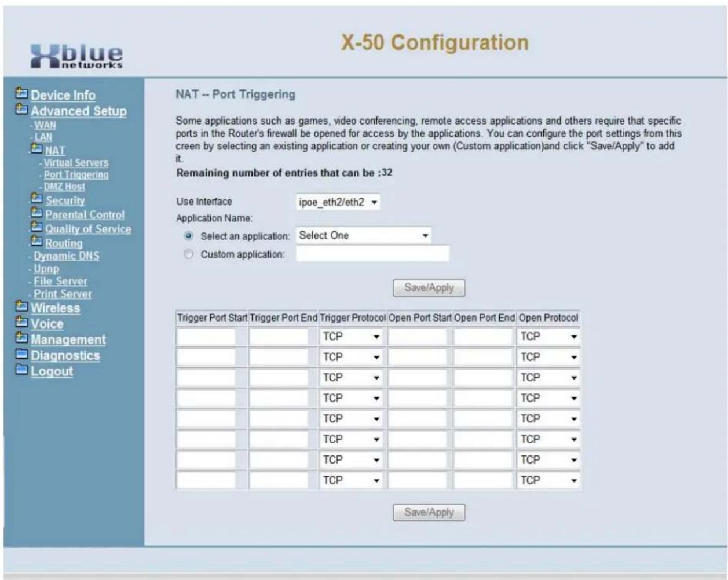Open the first row Trigger Protocol dropdown

tap(352, 337)
